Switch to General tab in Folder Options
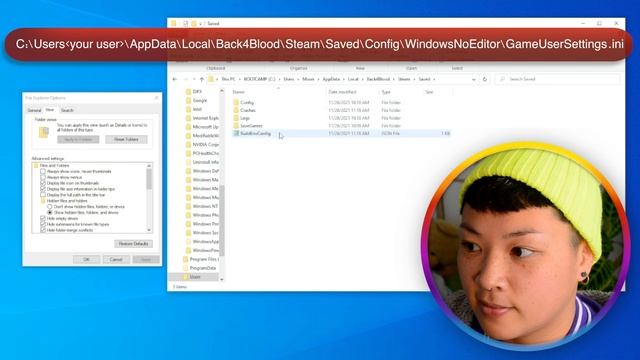 [34, 110]
